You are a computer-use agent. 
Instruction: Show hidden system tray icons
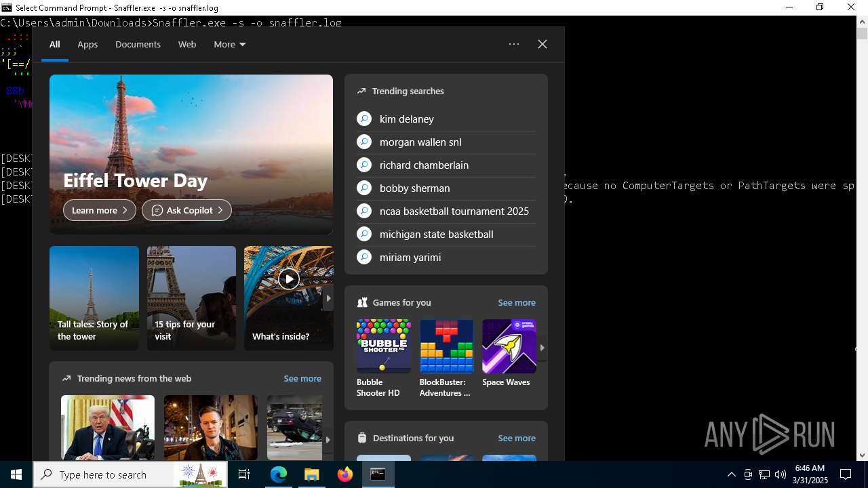[x=731, y=474]
